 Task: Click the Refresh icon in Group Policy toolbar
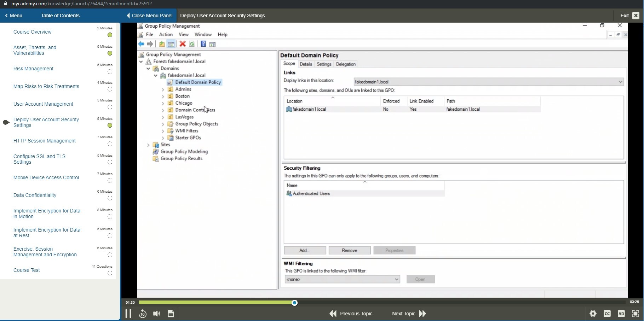[x=192, y=44]
